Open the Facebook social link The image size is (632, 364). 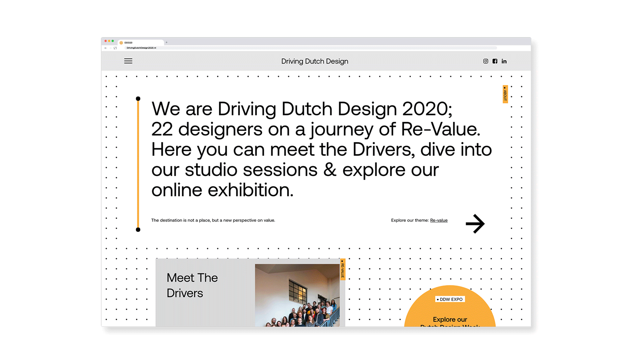[x=495, y=61]
